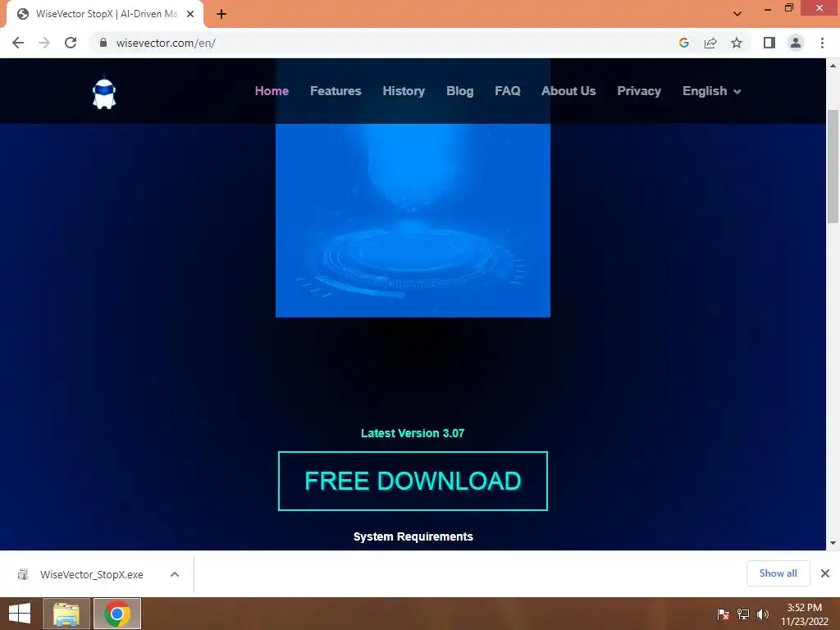
Task: Open Google search side icon
Action: pos(683,43)
